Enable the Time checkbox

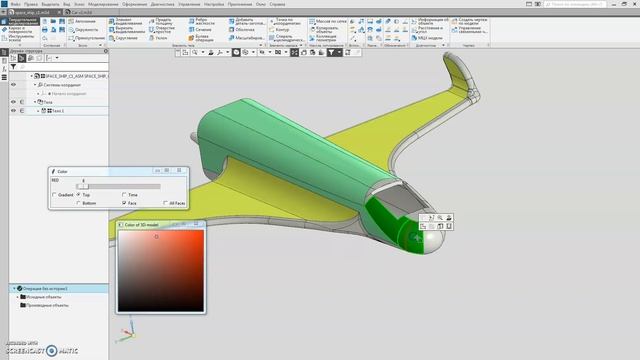pyautogui.click(x=124, y=195)
